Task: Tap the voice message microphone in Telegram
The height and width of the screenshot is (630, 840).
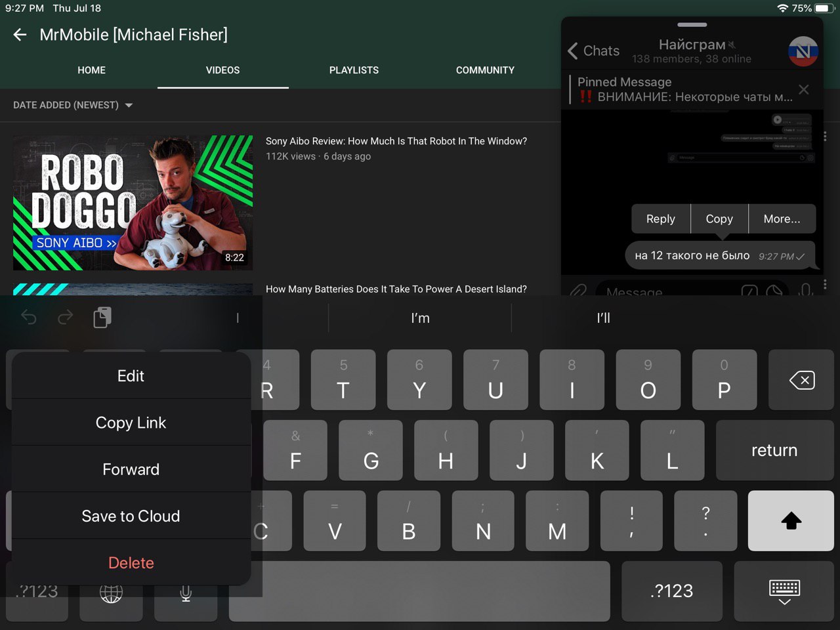Action: tap(805, 289)
